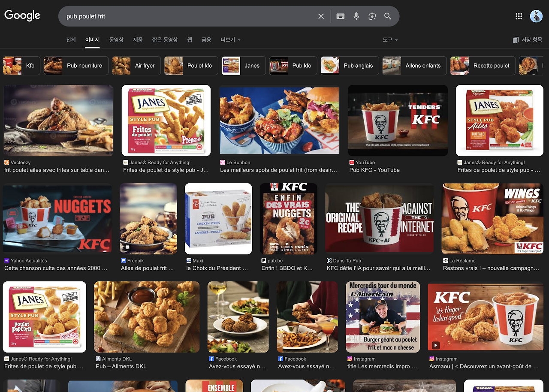The width and height of the screenshot is (549, 392).
Task: Open the 저장 항목 saved items link
Action: (x=528, y=40)
